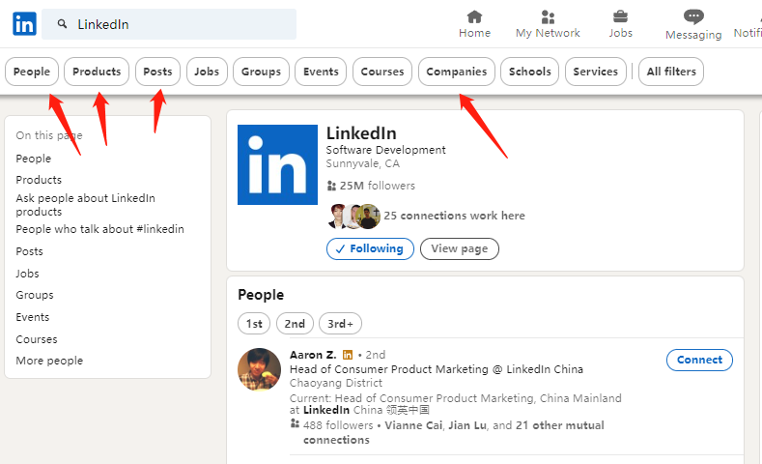Select the Courses filter pill
762x464 pixels.
click(x=382, y=71)
